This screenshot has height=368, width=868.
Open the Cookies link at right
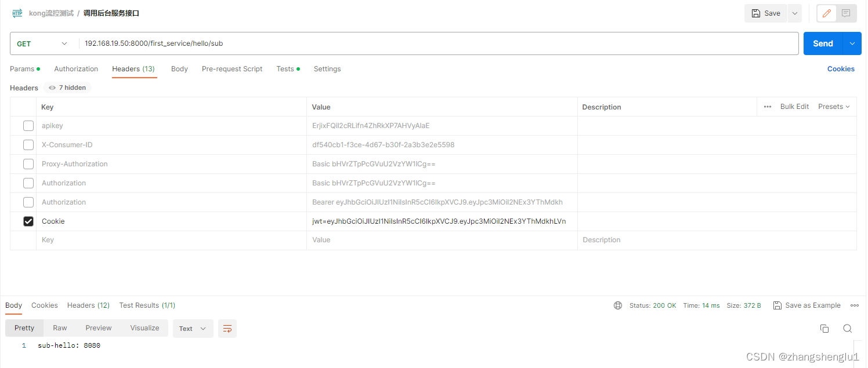(x=841, y=69)
